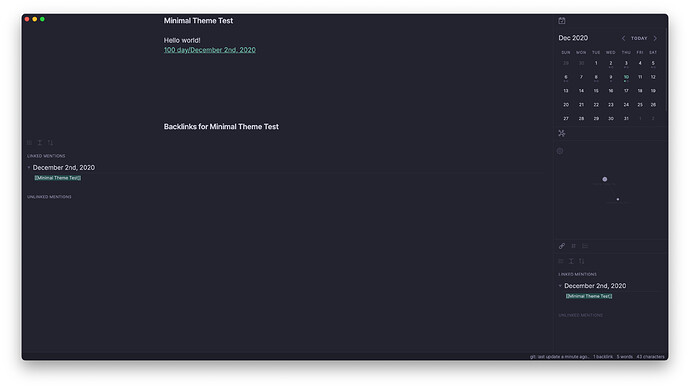Viewport: 690px width, 389px height.
Task: Open [[Minimal Theme Test]] match in right sidebar
Action: [589, 296]
